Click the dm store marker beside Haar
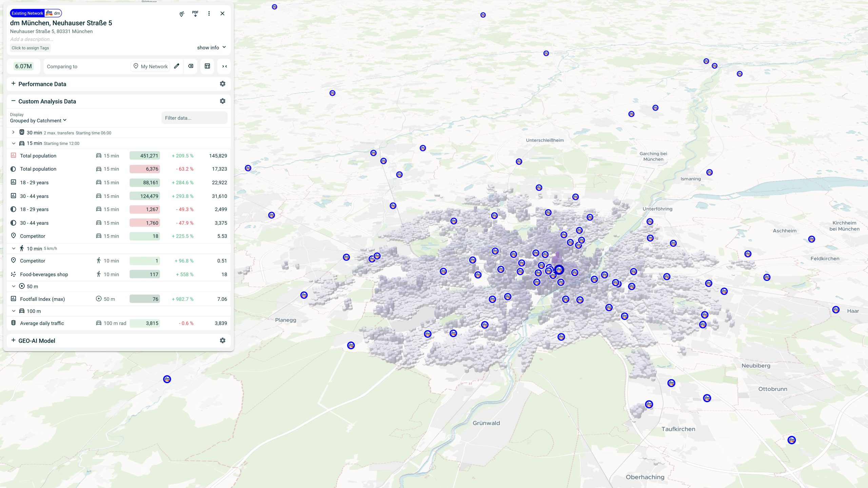868x488 pixels. (836, 310)
